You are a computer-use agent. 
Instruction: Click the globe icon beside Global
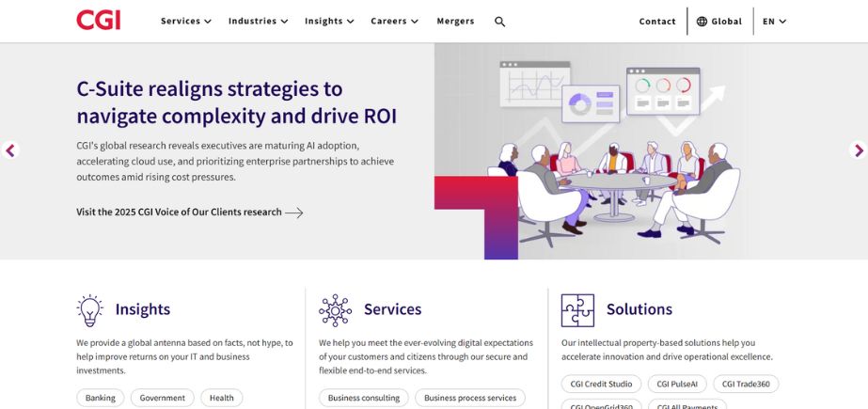(x=702, y=22)
